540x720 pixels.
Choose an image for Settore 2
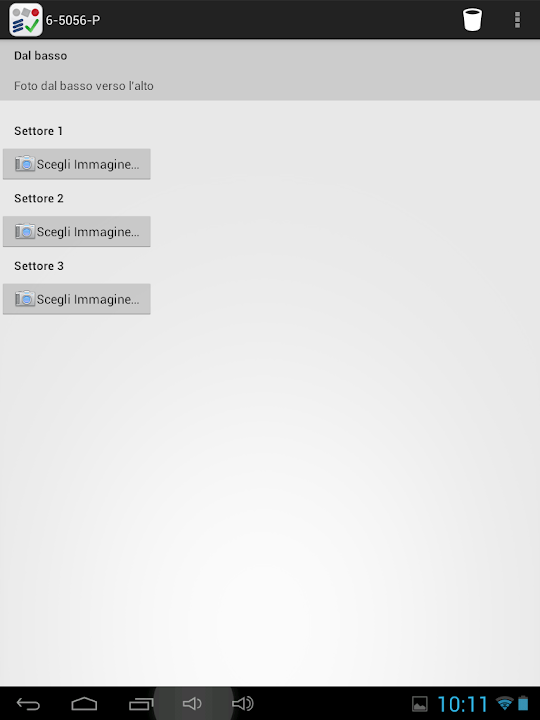click(x=77, y=231)
